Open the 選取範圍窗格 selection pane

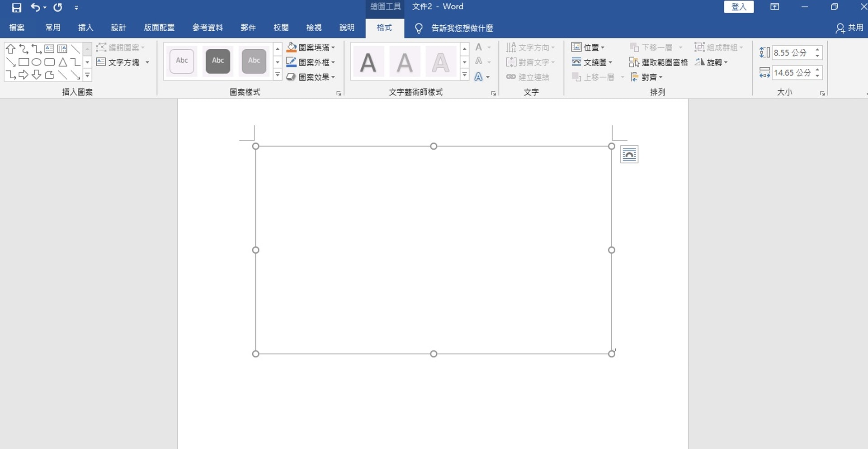pyautogui.click(x=659, y=62)
